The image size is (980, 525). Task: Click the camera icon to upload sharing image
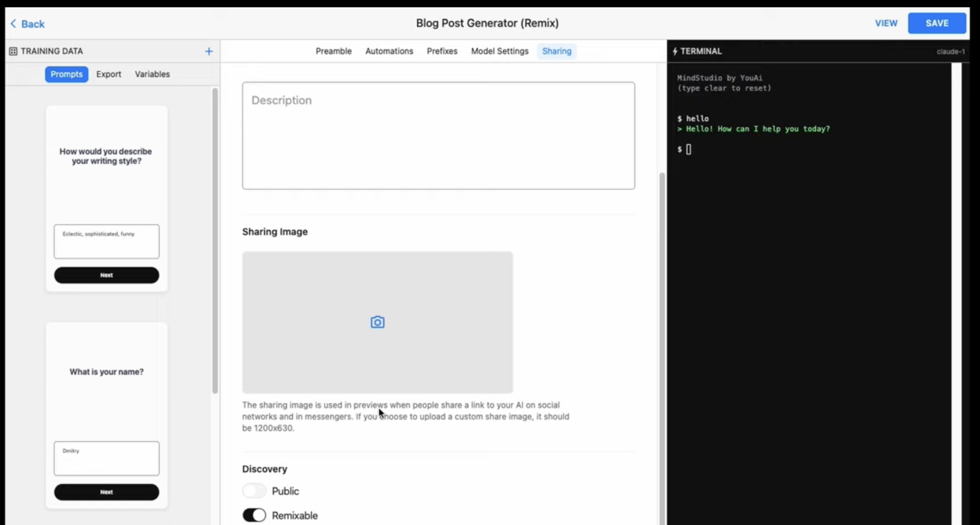pos(377,322)
